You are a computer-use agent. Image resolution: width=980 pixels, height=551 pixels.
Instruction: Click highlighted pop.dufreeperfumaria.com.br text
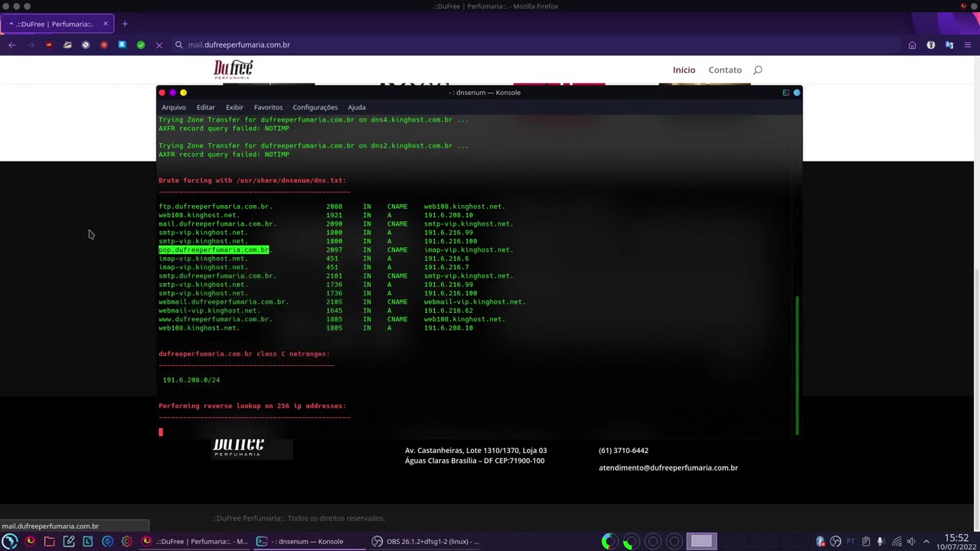(x=214, y=249)
